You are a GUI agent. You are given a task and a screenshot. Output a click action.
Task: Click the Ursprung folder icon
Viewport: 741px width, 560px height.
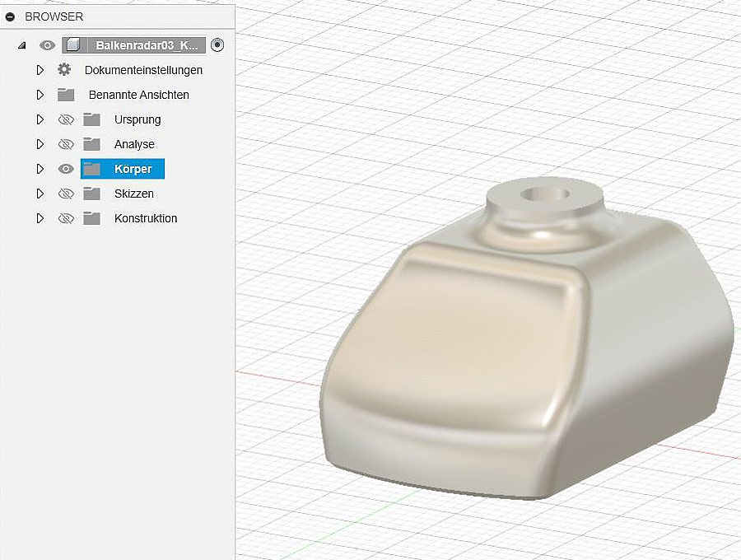(91, 119)
